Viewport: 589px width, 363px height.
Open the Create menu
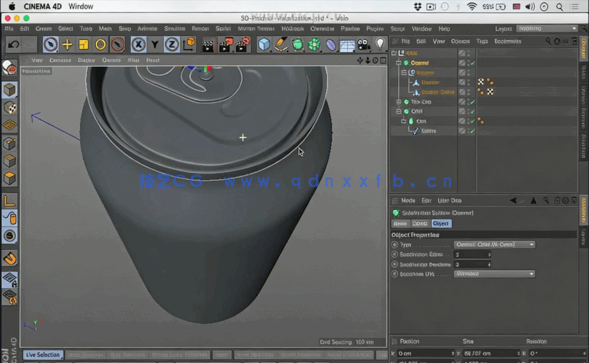43,29
